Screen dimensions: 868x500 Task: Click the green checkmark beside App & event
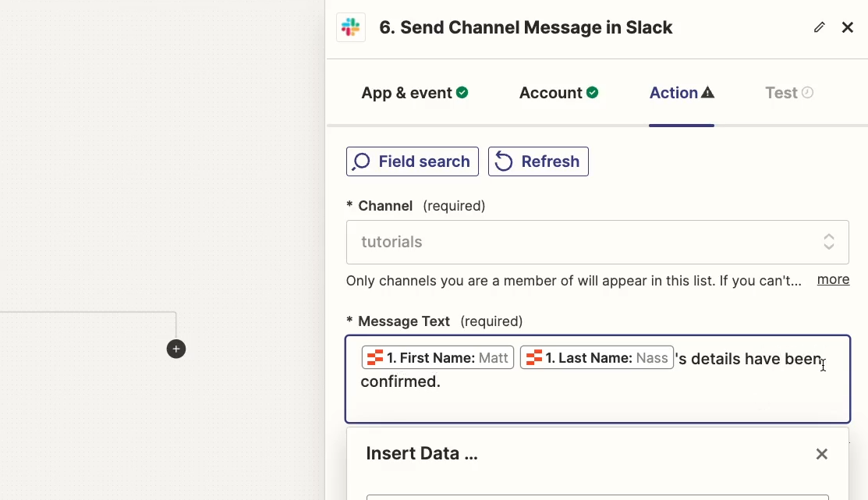[x=462, y=93]
